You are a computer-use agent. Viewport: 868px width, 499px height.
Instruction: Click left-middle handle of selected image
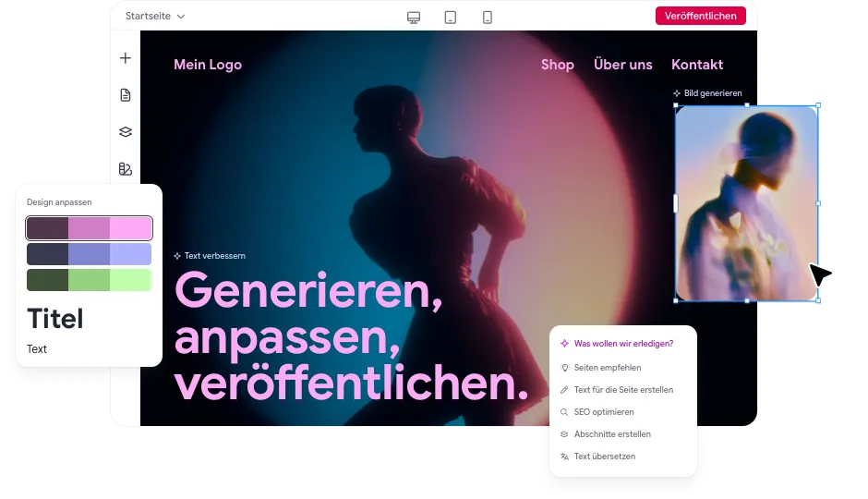pos(675,203)
